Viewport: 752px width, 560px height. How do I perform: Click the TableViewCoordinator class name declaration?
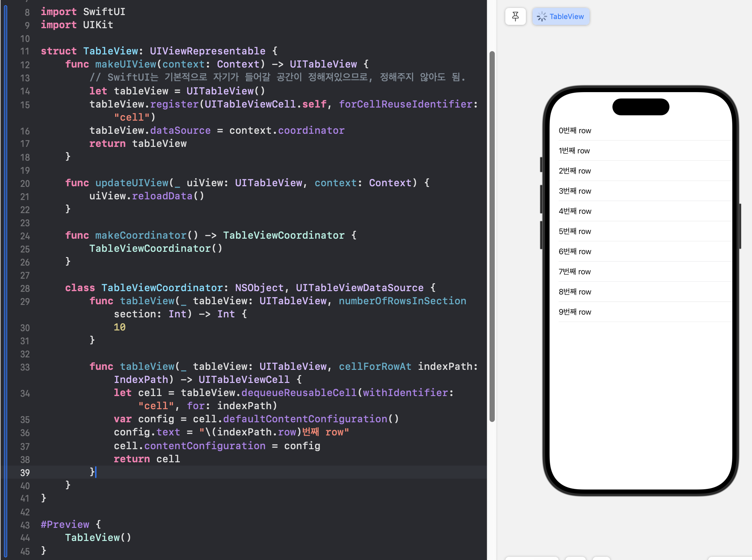click(x=162, y=288)
